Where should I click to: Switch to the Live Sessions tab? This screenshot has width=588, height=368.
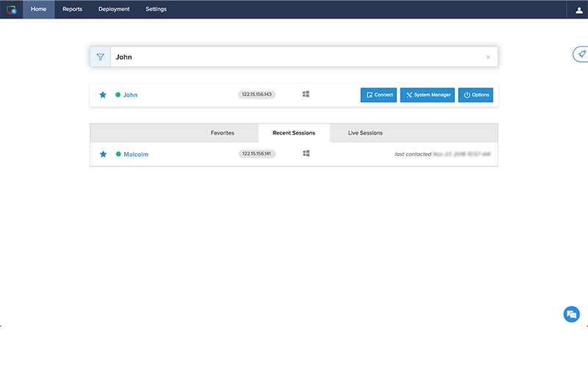point(365,133)
